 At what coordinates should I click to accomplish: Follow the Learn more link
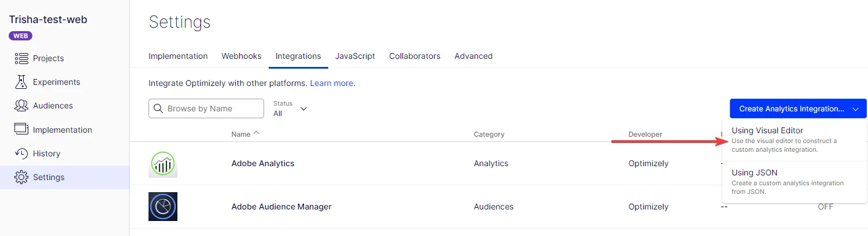pos(333,83)
